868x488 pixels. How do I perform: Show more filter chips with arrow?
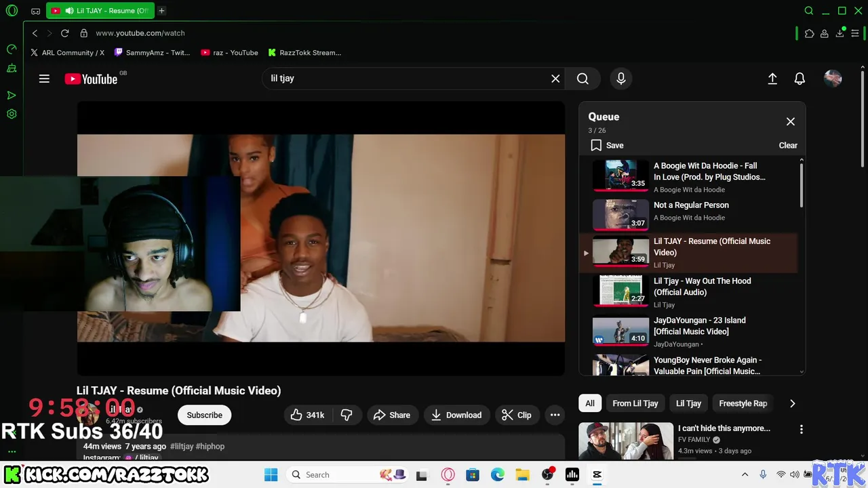pos(792,403)
